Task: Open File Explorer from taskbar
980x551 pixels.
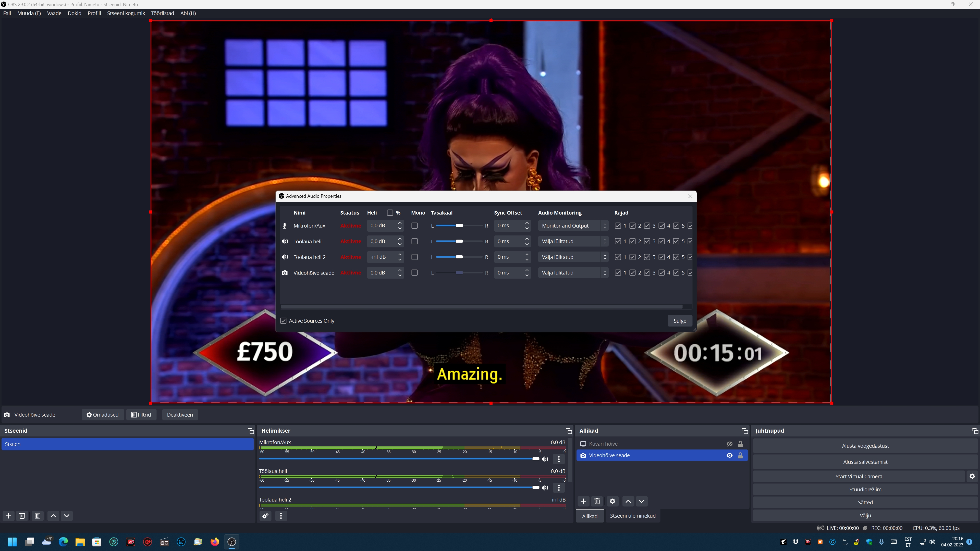Action: click(80, 542)
